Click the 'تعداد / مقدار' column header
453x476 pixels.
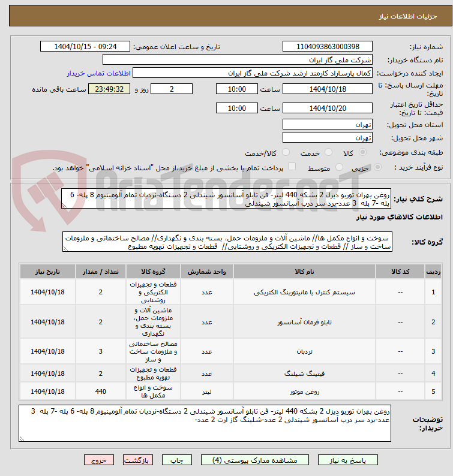coord(101,272)
